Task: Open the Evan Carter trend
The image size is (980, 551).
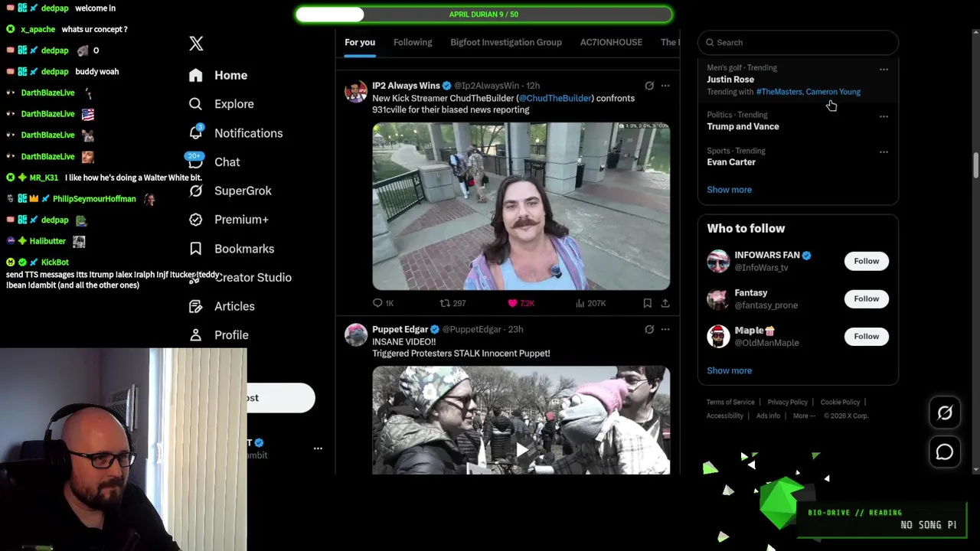Action: coord(731,162)
